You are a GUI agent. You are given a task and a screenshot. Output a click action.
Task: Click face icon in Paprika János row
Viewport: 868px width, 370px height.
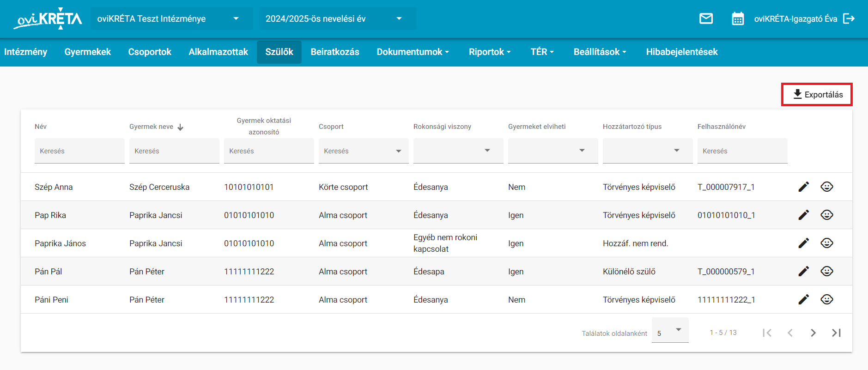pyautogui.click(x=827, y=243)
